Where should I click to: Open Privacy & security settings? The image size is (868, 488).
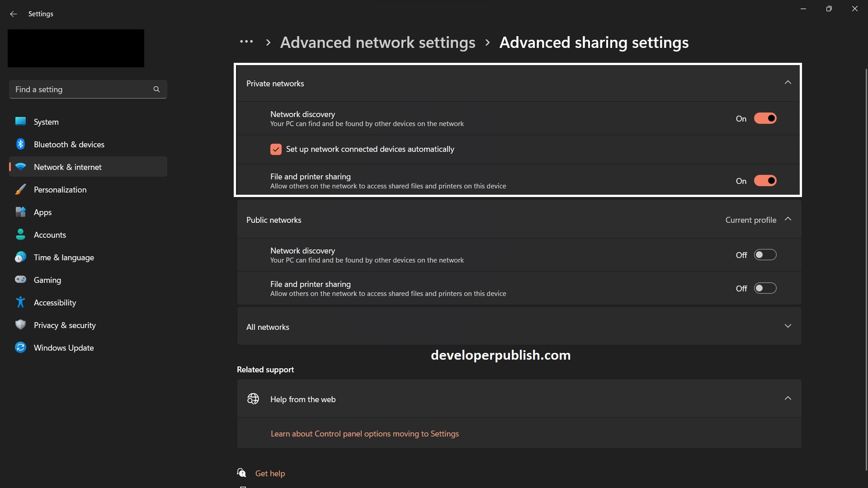tap(65, 325)
